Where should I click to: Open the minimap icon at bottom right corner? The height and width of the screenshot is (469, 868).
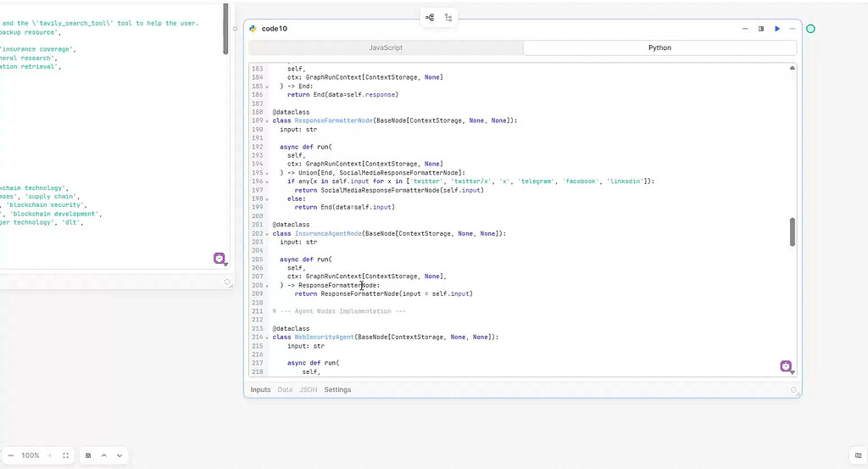[x=859, y=455]
